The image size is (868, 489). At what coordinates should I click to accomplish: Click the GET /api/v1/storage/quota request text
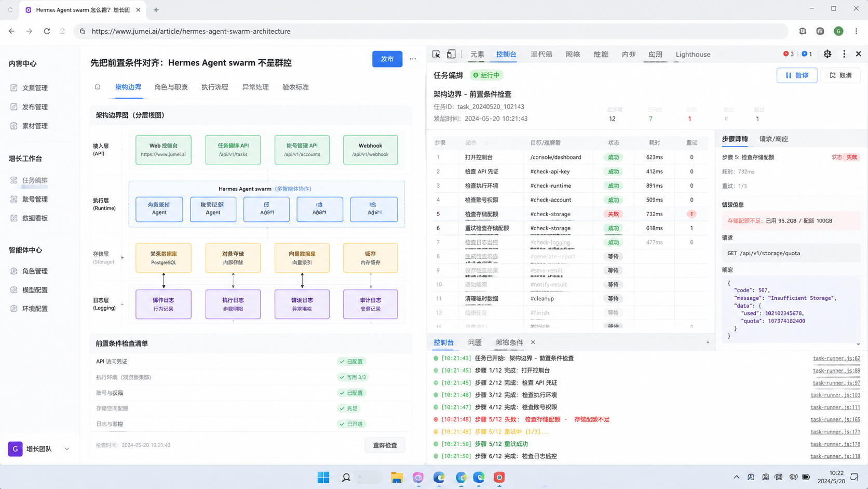764,253
